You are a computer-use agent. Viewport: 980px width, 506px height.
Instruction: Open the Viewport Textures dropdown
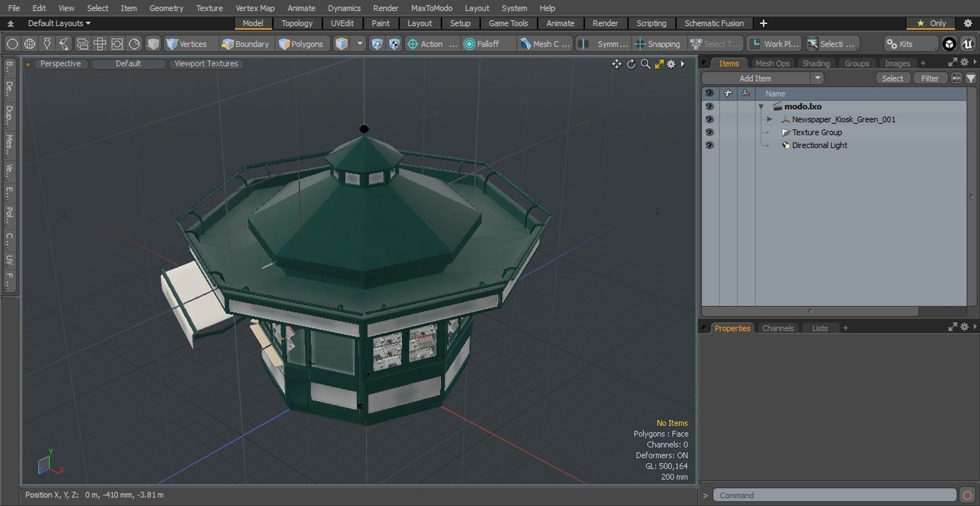[206, 64]
